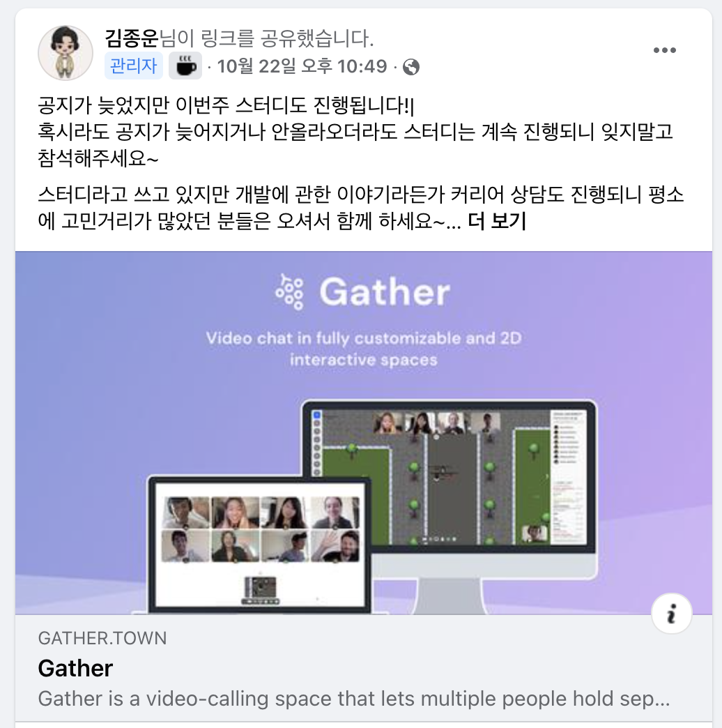Click the Gather video-calling description text
Image resolution: width=722 pixels, height=728 pixels.
coord(354,699)
